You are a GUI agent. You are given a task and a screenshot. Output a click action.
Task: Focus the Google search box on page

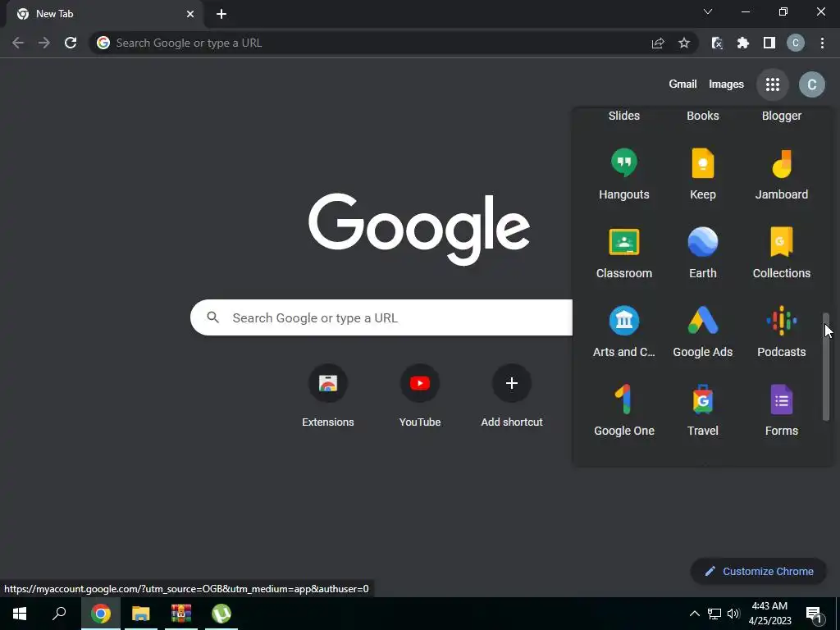(x=381, y=317)
